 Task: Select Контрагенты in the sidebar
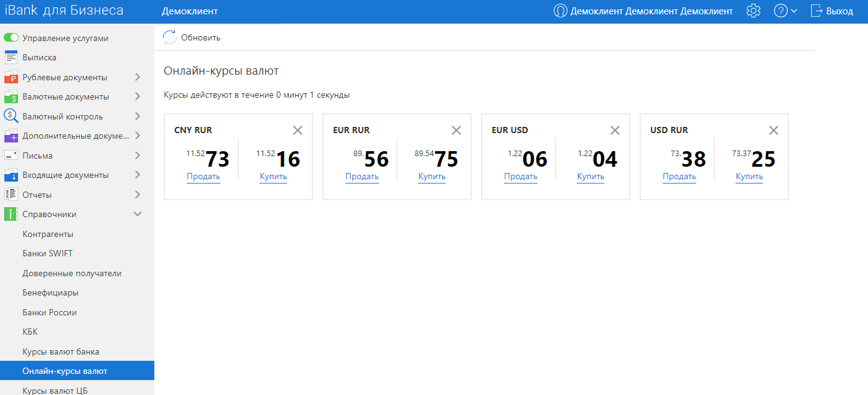(x=48, y=234)
